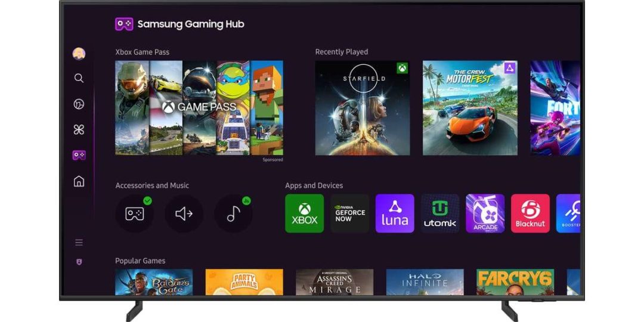
Task: Go to Home in the sidebar
Action: coord(79,181)
